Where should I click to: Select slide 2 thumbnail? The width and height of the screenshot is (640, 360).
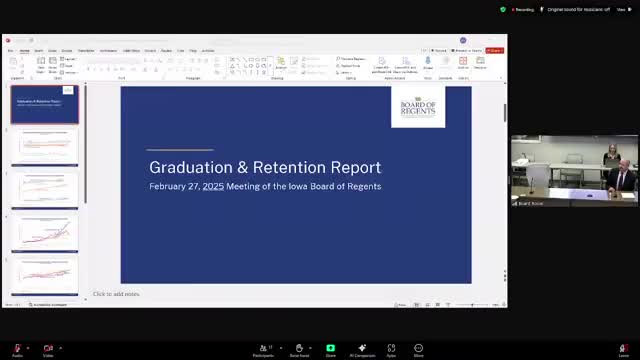pos(45,147)
